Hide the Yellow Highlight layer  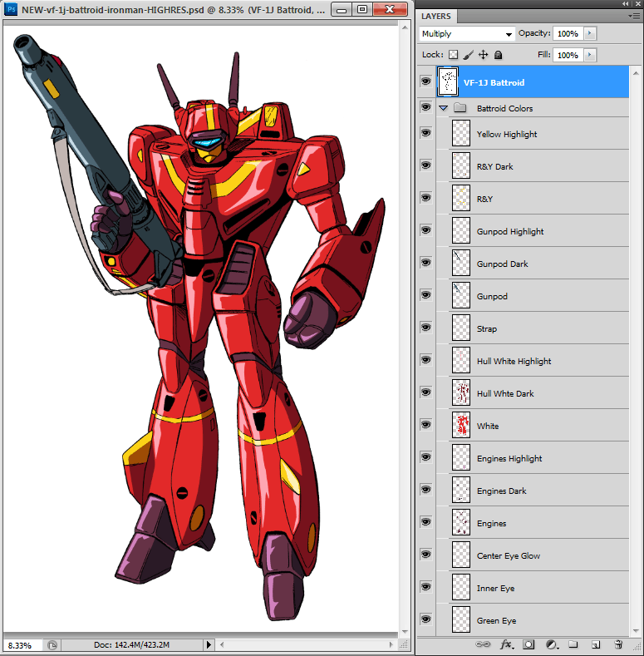click(425, 133)
